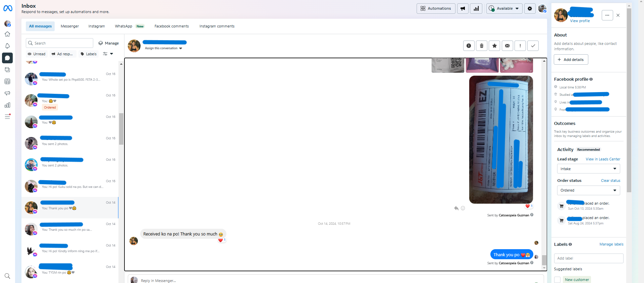Switch to Messenger tab

(70, 26)
